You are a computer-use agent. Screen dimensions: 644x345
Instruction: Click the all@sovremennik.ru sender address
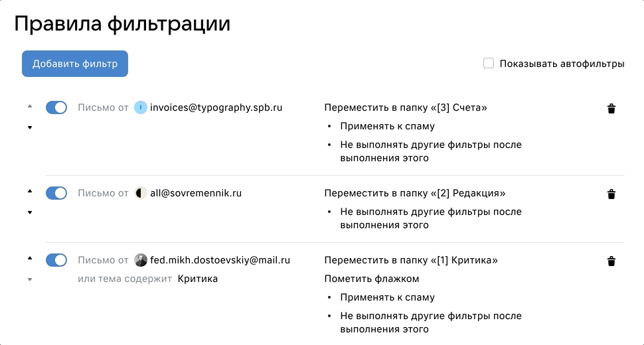click(x=196, y=193)
